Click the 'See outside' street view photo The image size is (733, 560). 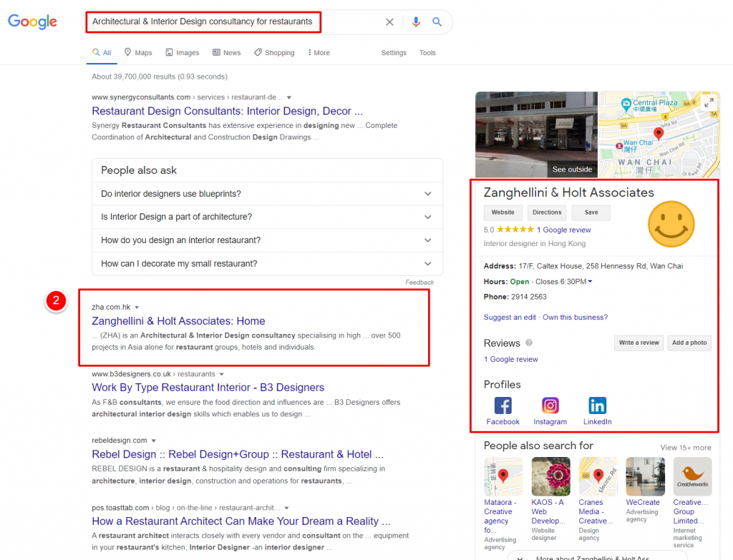(536, 134)
